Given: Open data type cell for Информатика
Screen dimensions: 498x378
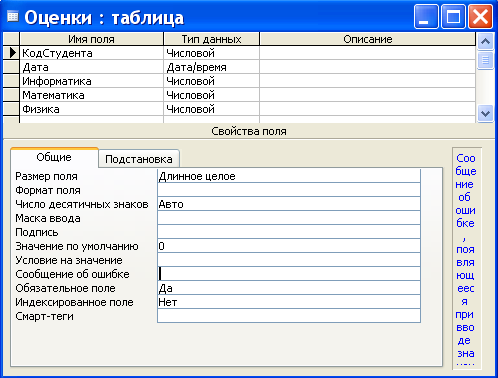Looking at the screenshot, I should [x=211, y=81].
